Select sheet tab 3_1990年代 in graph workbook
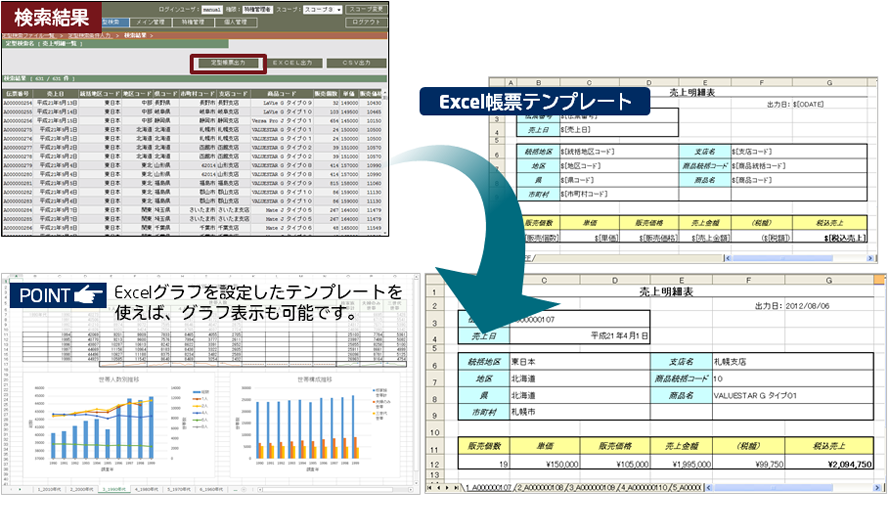The width and height of the screenshot is (890, 517). (114, 489)
